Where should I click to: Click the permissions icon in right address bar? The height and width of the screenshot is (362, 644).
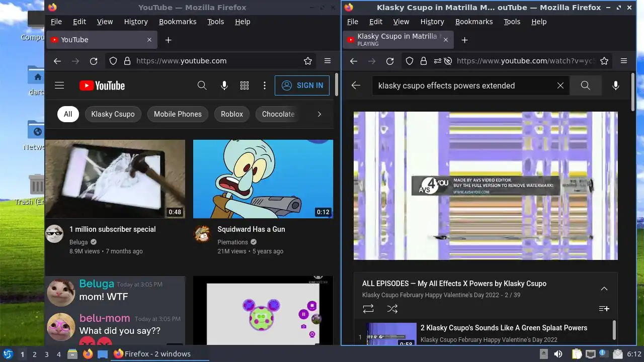point(437,61)
